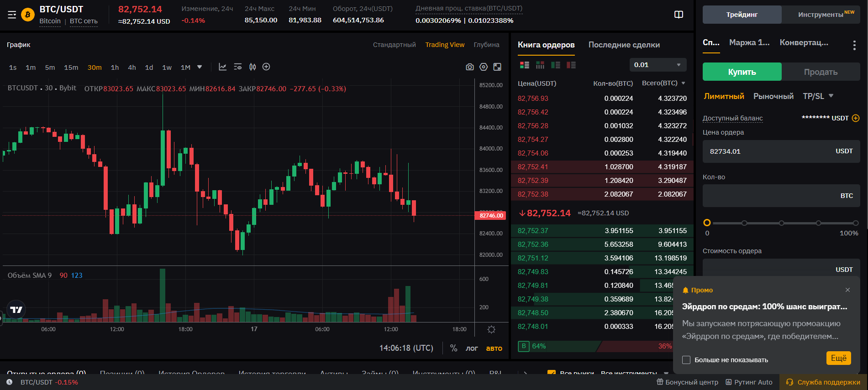Open chart settings hexagon icon
The height and width of the screenshot is (390, 868).
(x=484, y=67)
